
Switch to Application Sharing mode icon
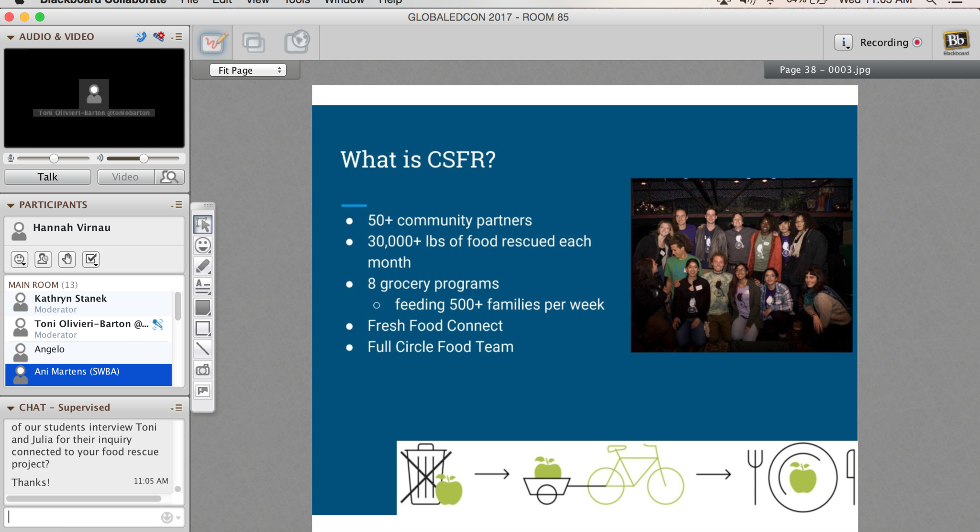[253, 42]
